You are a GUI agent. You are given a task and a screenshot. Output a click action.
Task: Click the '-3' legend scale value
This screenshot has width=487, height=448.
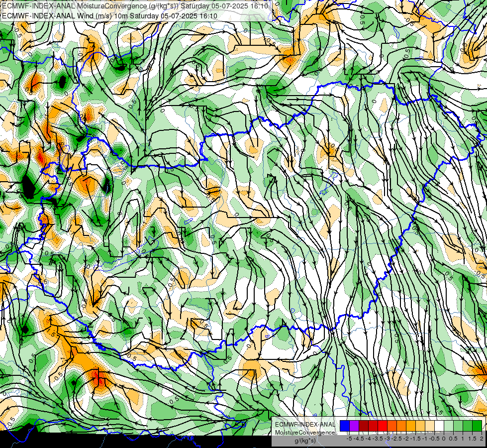point(387,439)
